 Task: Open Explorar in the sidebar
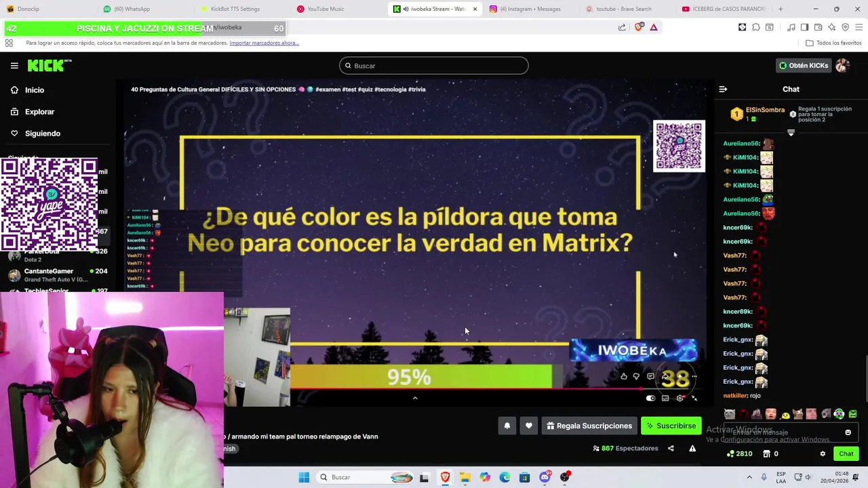point(39,112)
